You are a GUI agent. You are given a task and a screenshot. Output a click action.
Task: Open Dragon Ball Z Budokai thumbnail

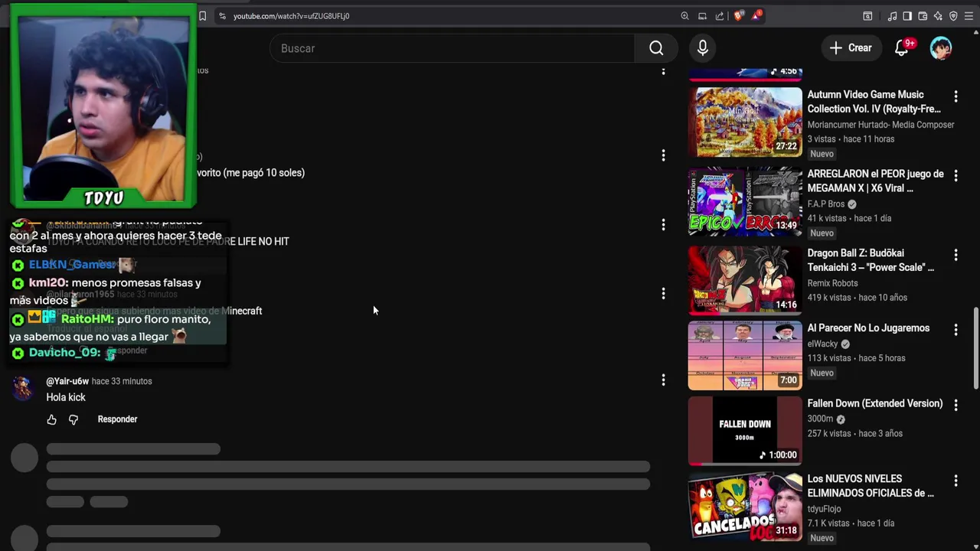tap(745, 280)
